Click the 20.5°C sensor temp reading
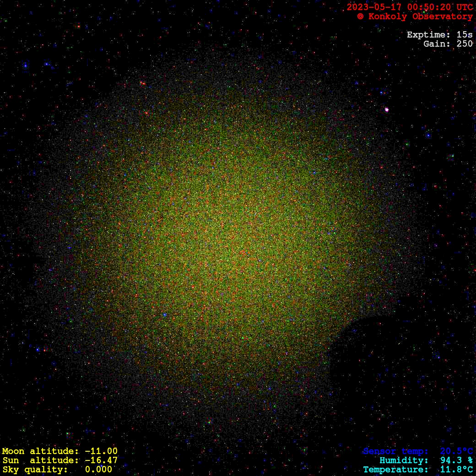 (456, 451)
